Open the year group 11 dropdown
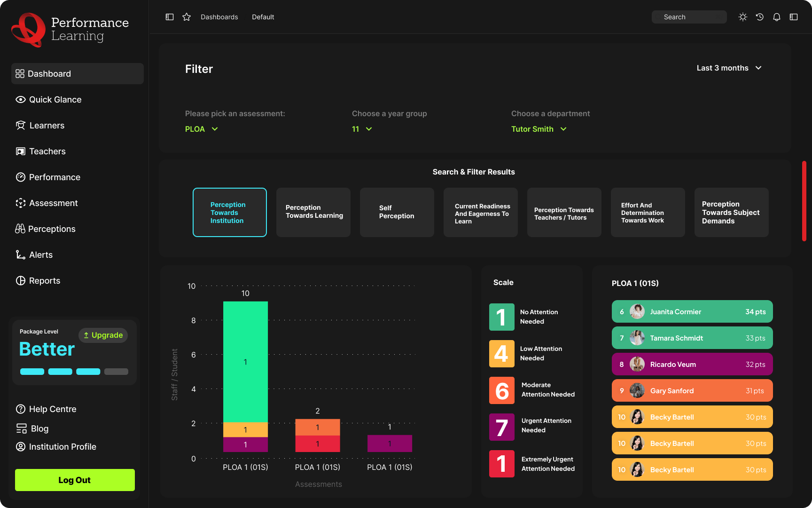Image resolution: width=812 pixels, height=508 pixels. [x=362, y=129]
